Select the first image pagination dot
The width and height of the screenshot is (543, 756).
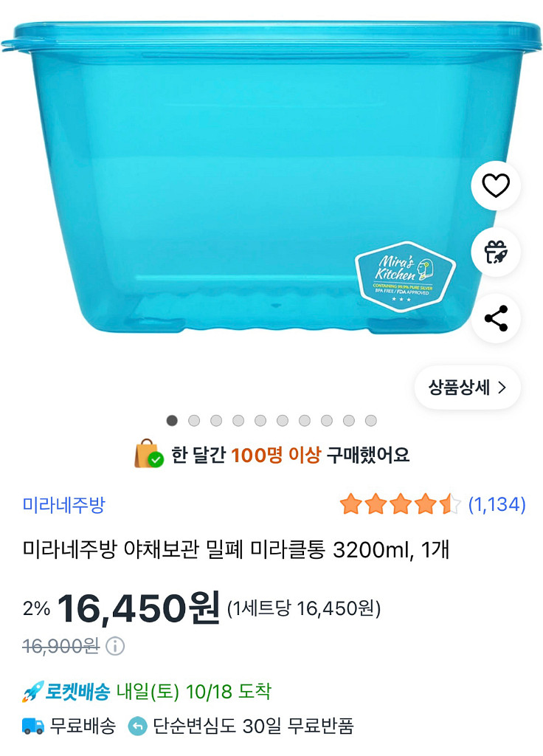point(172,421)
